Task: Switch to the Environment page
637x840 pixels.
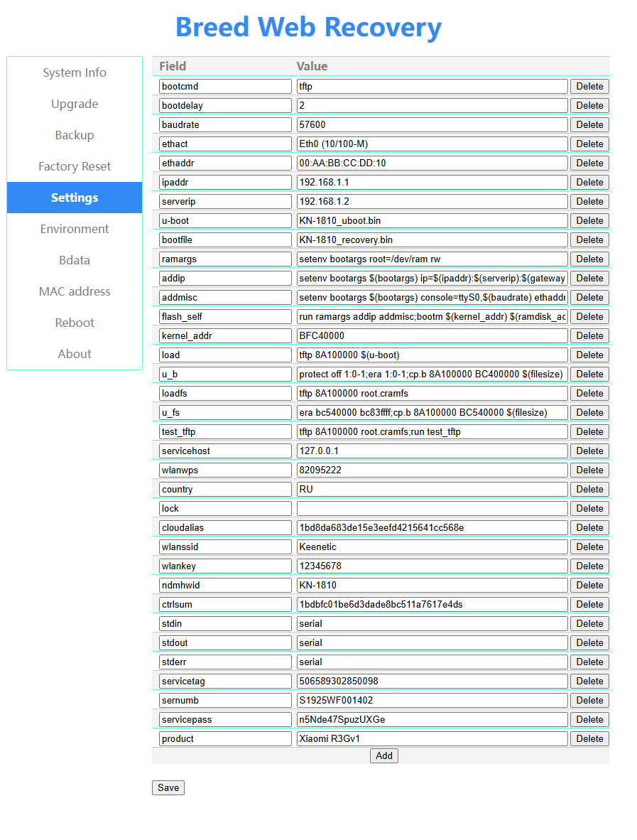Action: click(x=75, y=229)
